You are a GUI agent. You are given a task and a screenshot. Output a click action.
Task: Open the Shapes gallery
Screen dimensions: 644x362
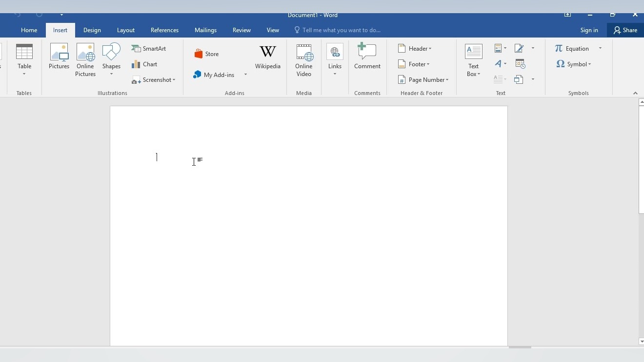[111, 60]
